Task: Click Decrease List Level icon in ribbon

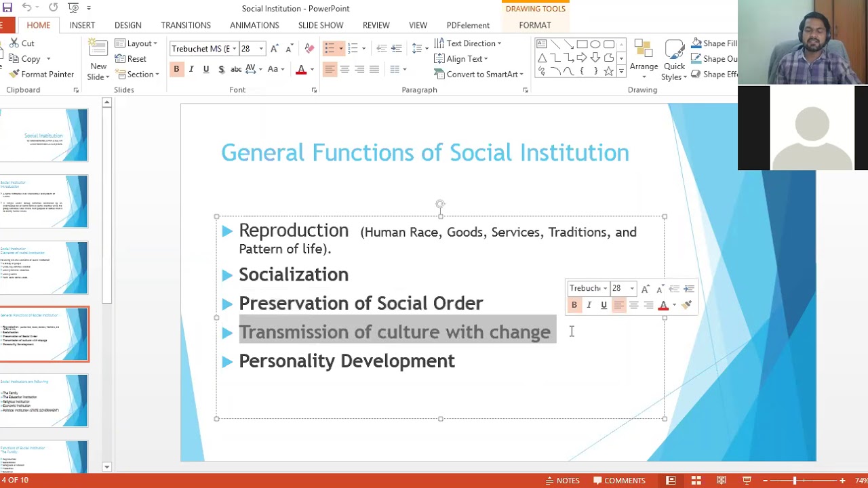Action: [x=381, y=49]
